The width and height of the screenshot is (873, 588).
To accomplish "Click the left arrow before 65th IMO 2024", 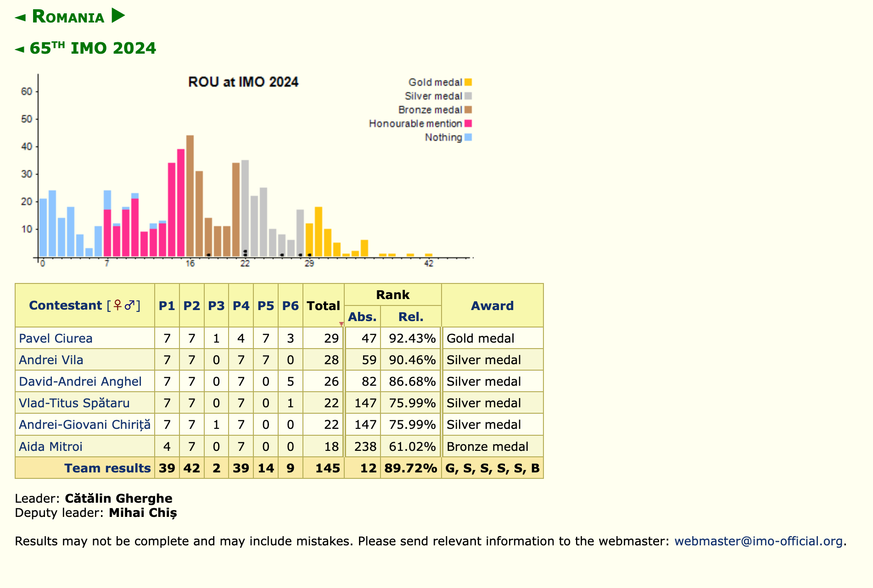I will click(20, 49).
